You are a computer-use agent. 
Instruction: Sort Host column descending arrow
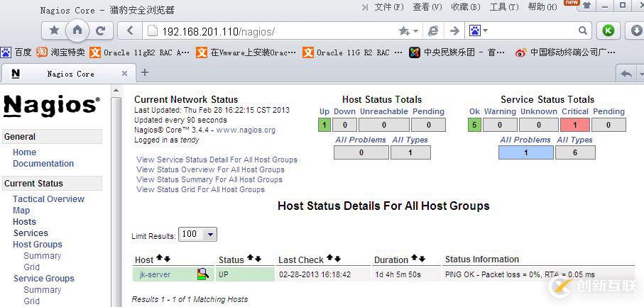(167, 259)
